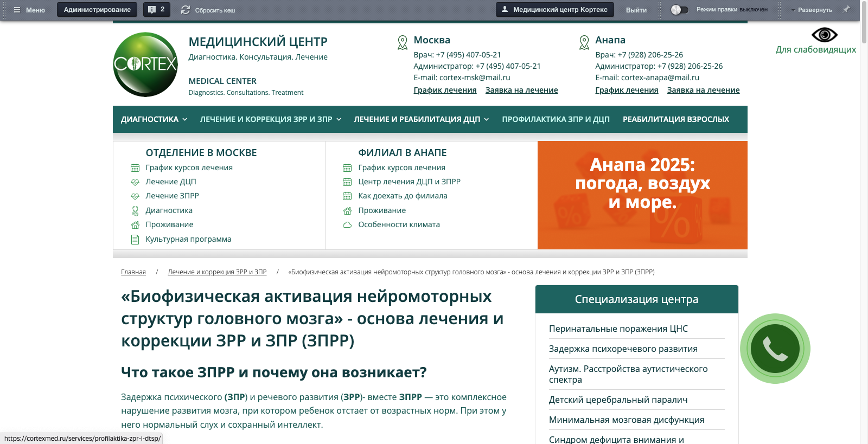Click the pin icon in admin toolbar
The width and height of the screenshot is (868, 444).
point(846,9)
